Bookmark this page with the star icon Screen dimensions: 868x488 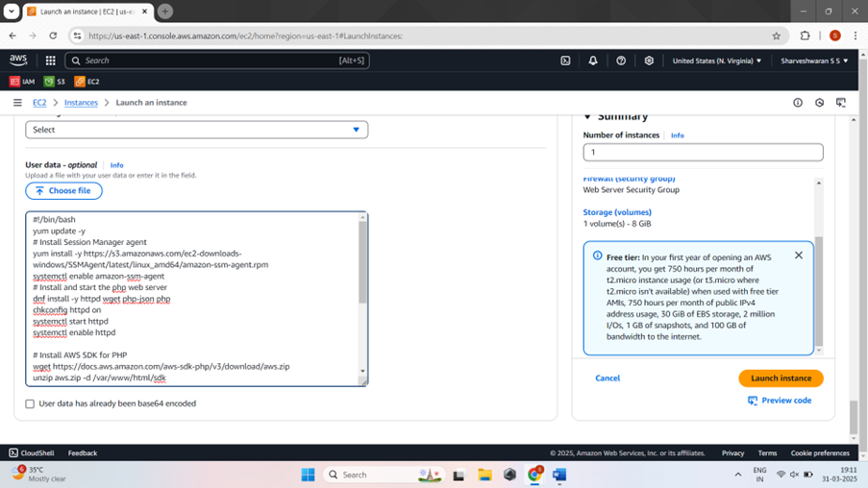776,36
